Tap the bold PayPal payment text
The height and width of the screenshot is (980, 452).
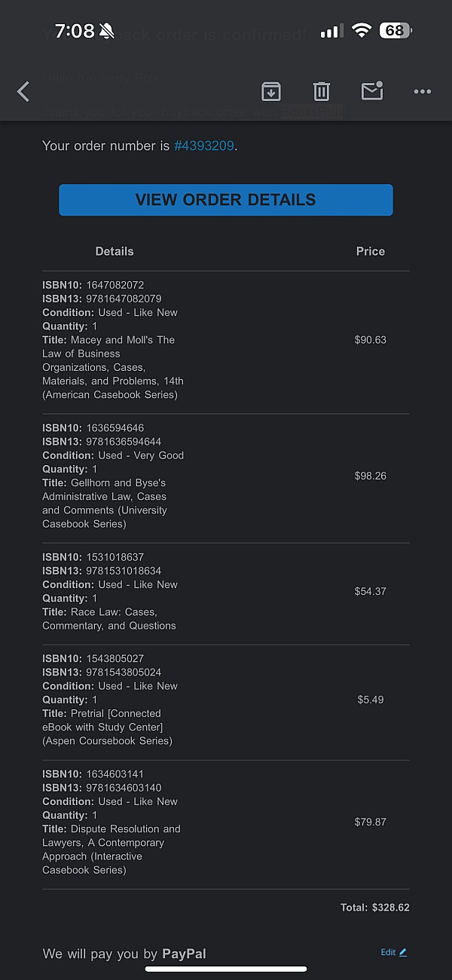tap(184, 954)
